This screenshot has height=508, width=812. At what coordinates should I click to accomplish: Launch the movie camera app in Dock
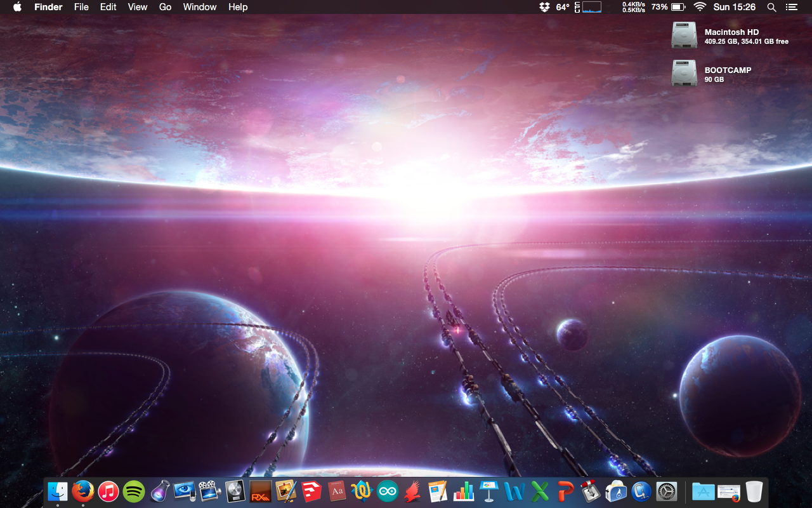(210, 491)
